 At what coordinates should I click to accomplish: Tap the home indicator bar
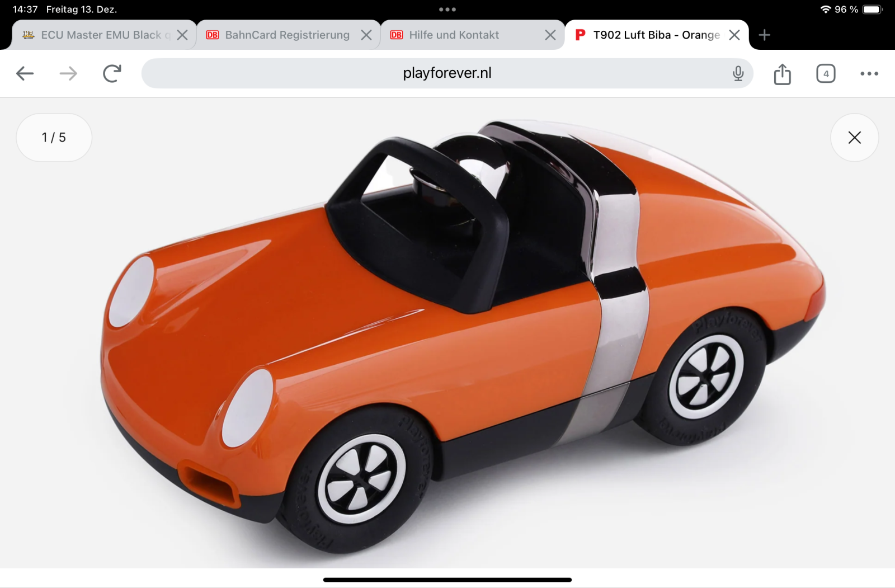(447, 580)
